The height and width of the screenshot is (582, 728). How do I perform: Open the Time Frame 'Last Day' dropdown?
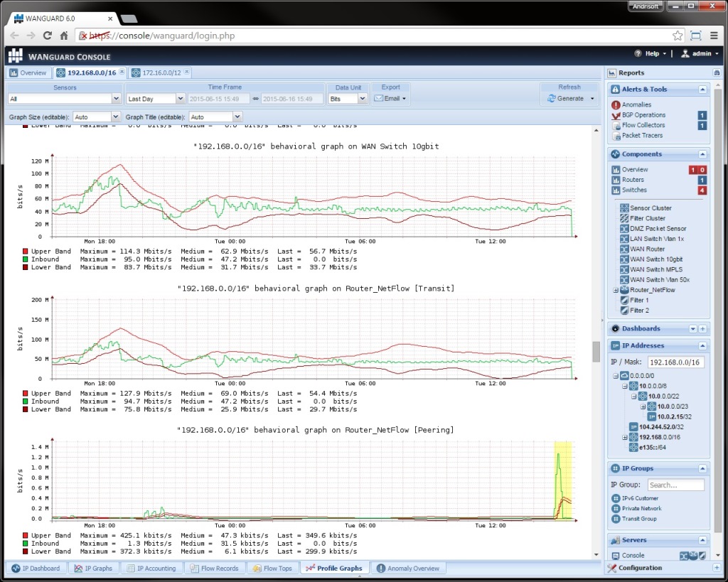155,99
